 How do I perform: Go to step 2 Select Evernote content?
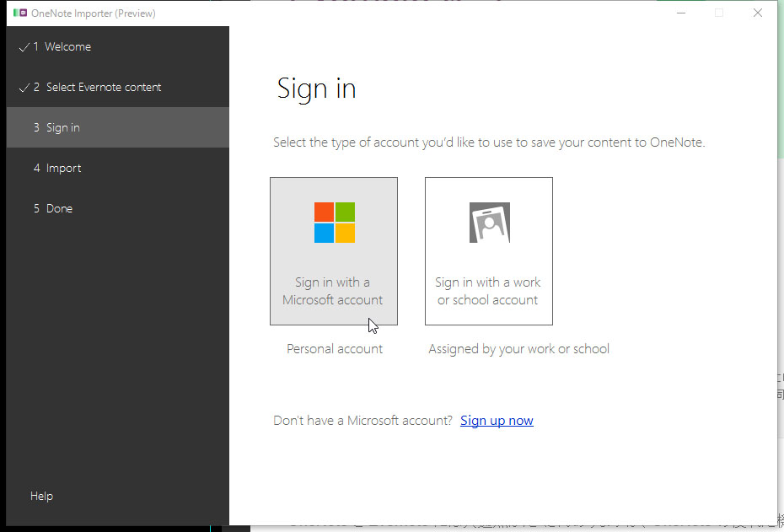118,87
